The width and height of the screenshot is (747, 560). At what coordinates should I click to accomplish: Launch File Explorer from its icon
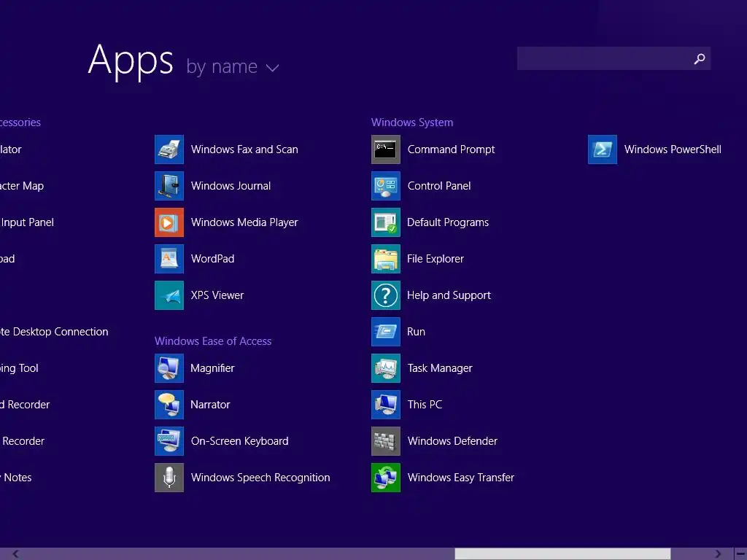386,259
